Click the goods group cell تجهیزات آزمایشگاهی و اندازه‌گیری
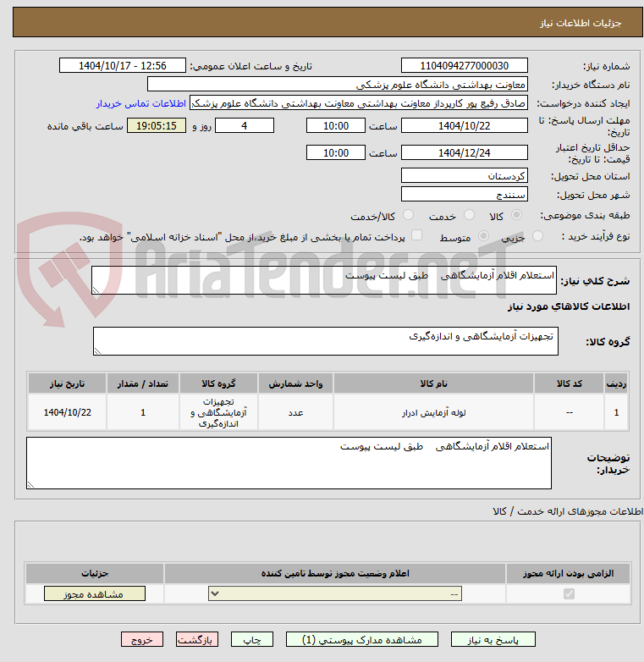The width and height of the screenshot is (644, 662). coord(218,412)
